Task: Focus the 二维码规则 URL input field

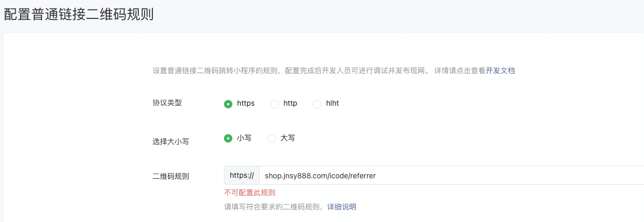Action: click(452, 175)
